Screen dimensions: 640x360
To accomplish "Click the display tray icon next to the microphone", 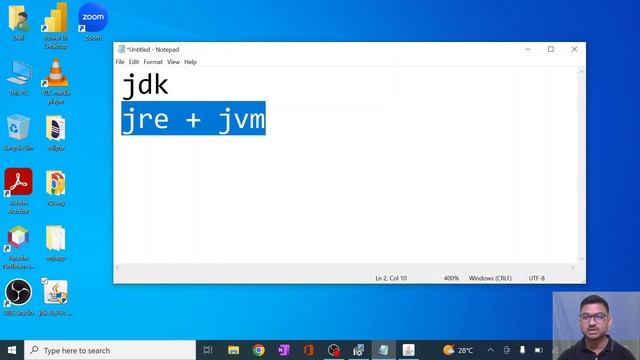I will tap(507, 350).
